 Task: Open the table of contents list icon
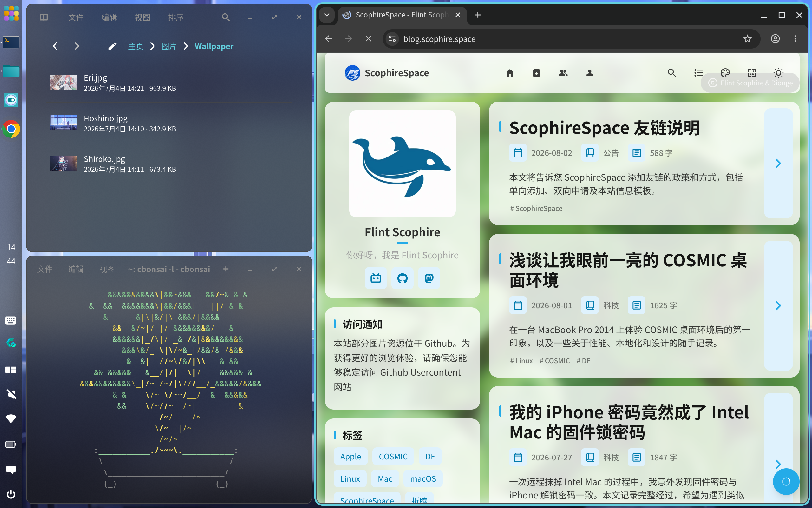[698, 73]
